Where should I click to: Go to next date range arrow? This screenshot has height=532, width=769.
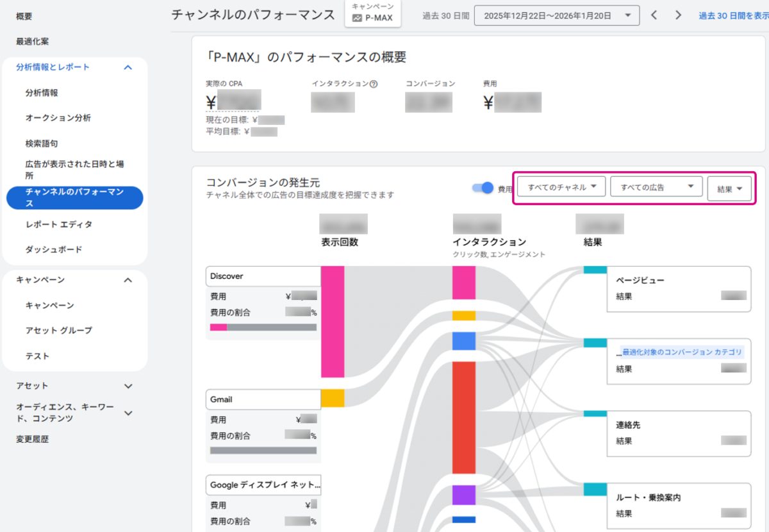click(678, 15)
